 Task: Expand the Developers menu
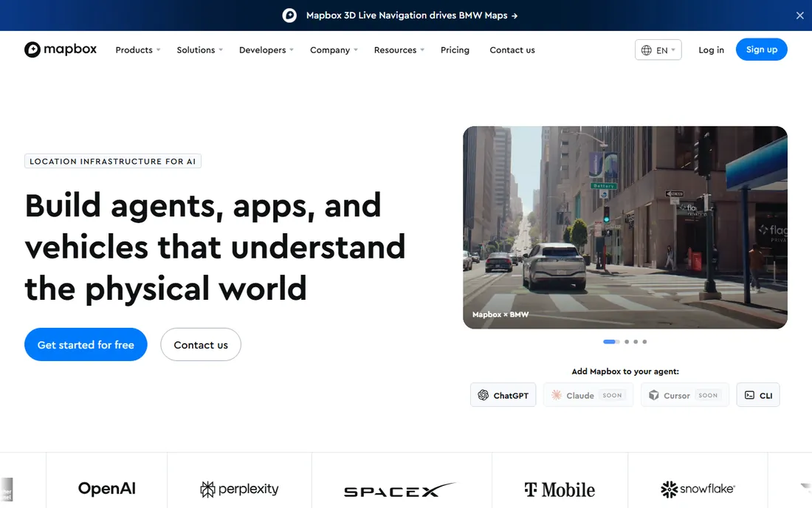tap(266, 50)
